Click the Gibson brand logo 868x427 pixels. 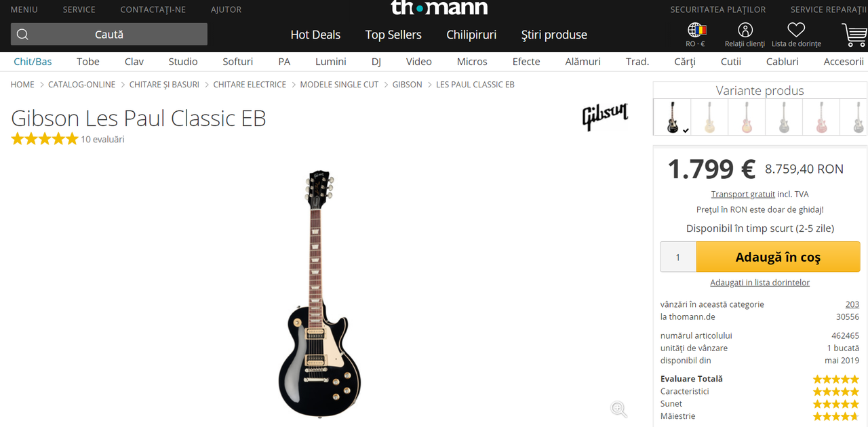(x=606, y=117)
